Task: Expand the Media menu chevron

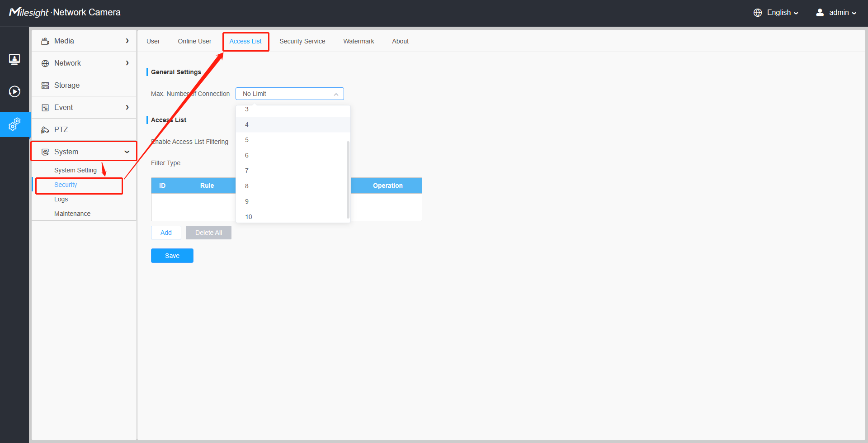Action: tap(127, 41)
